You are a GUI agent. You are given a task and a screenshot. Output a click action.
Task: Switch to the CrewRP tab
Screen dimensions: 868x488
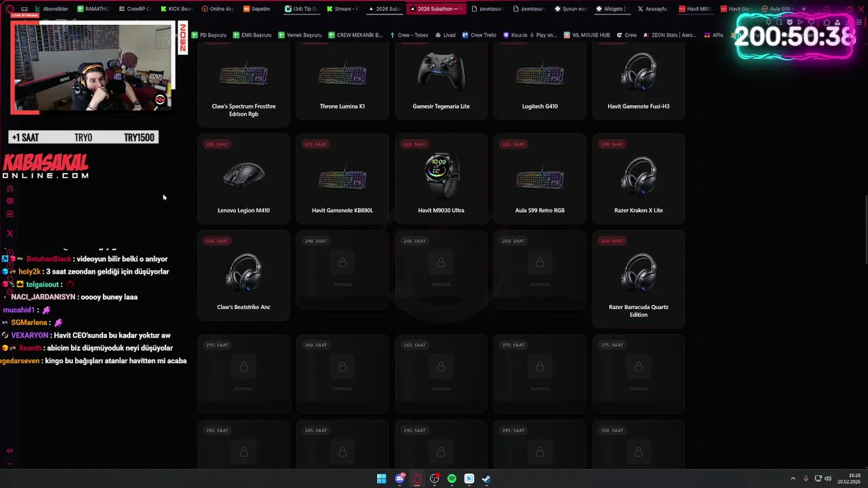click(x=134, y=9)
